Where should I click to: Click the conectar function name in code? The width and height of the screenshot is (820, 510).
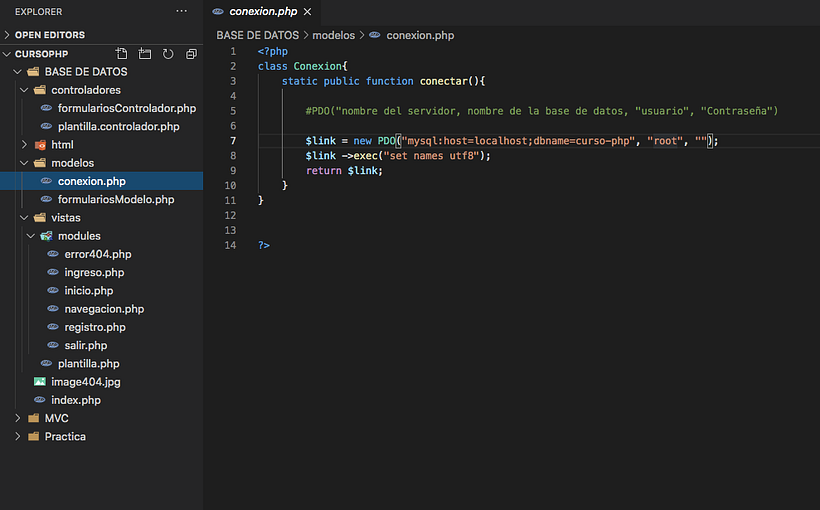click(443, 81)
